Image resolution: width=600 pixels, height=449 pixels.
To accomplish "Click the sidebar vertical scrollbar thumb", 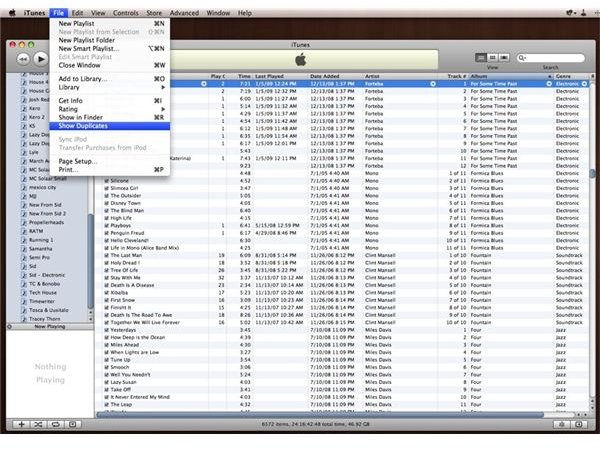I will [90, 261].
